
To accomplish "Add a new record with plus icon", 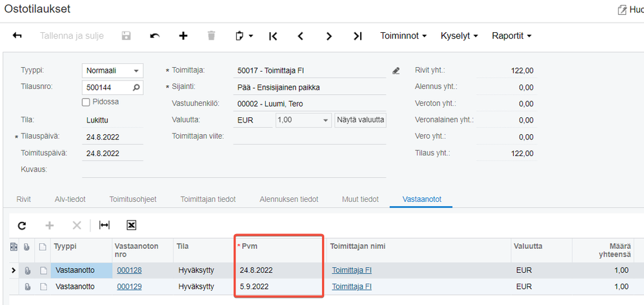I will click(183, 36).
